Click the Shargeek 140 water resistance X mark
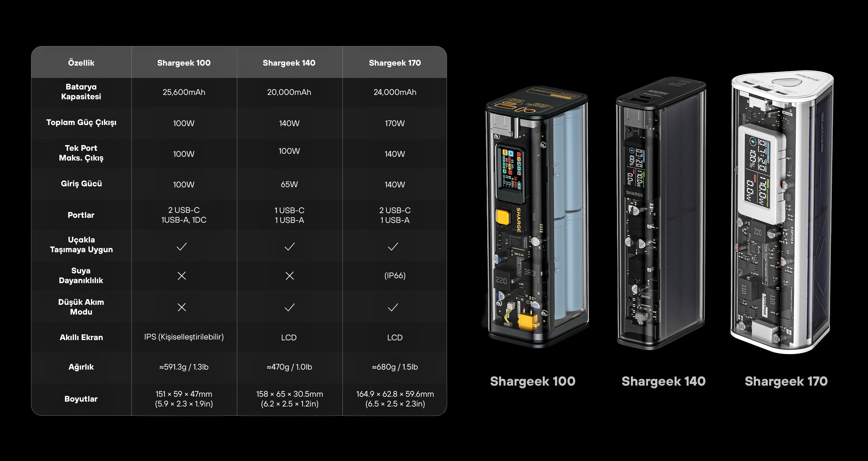The height and width of the screenshot is (461, 868). point(289,276)
